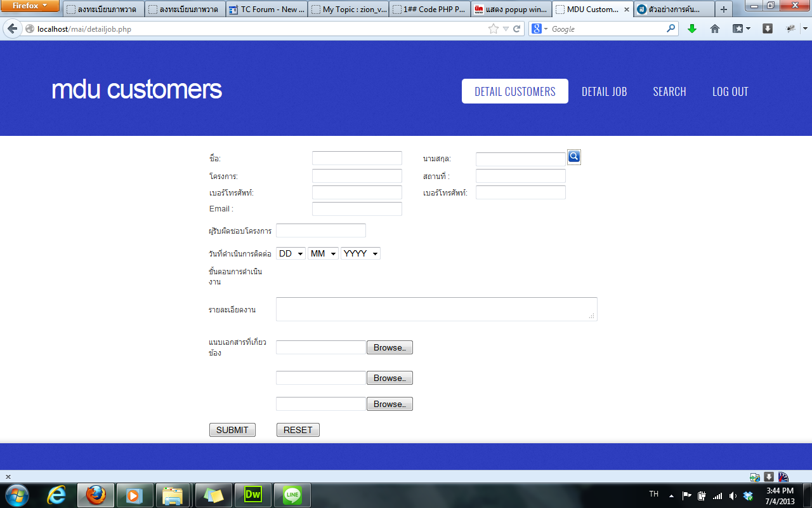The width and height of the screenshot is (812, 508).
Task: Show hidden system tray icons
Action: [671, 496]
